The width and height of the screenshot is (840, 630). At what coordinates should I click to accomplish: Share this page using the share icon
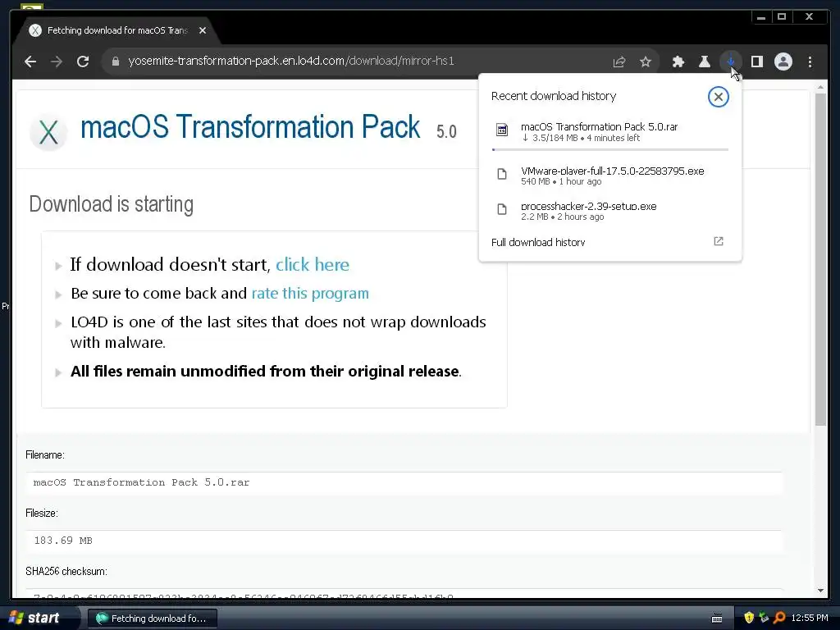(619, 62)
